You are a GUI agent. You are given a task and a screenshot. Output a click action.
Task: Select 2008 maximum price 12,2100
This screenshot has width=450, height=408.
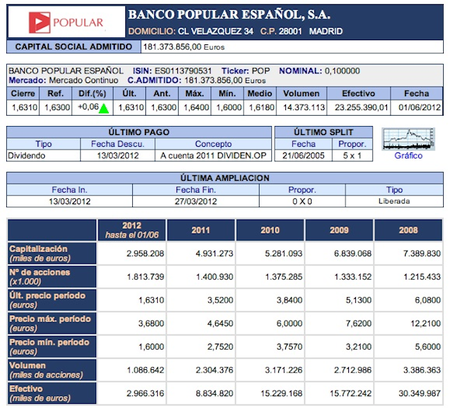[x=426, y=324]
